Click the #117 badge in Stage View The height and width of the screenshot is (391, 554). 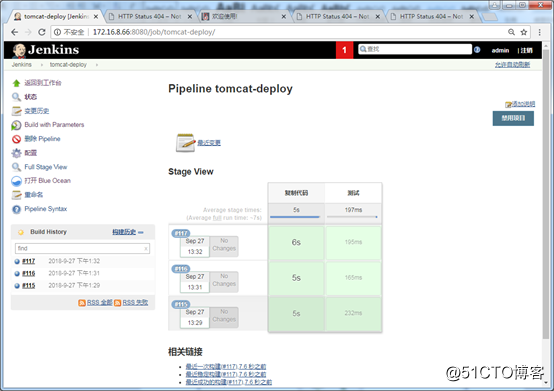tap(181, 233)
